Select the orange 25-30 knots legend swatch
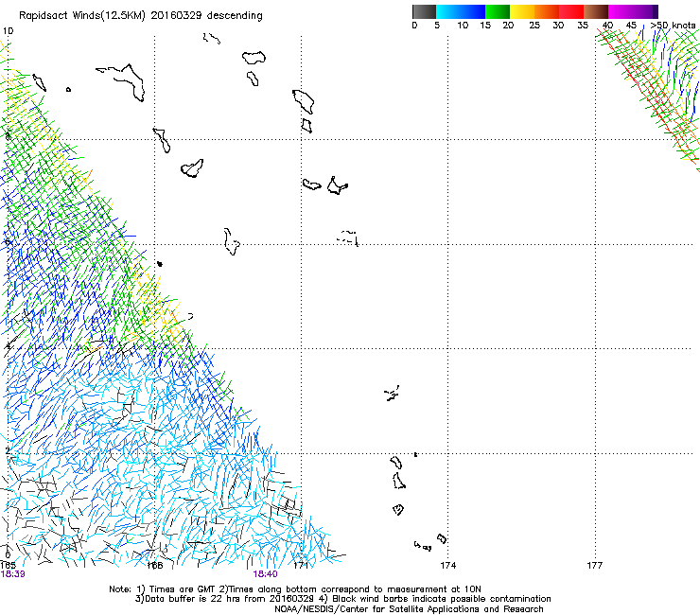Viewport: 700px width, 615px height. (x=547, y=11)
